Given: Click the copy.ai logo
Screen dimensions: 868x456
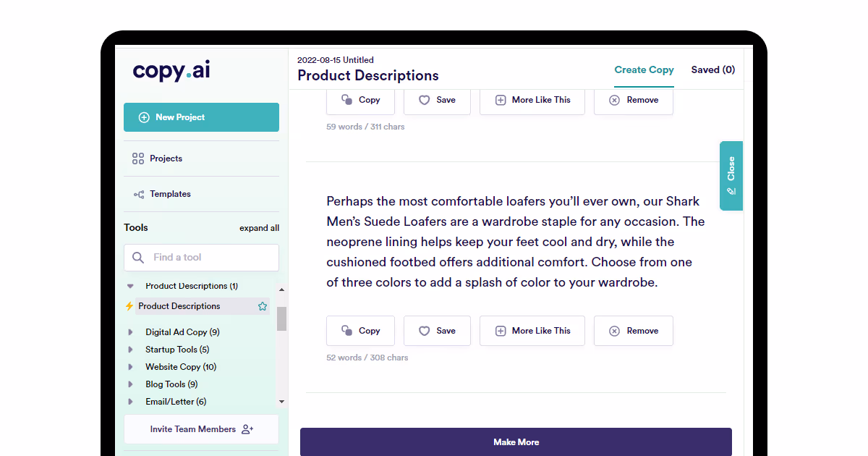Looking at the screenshot, I should pos(171,71).
